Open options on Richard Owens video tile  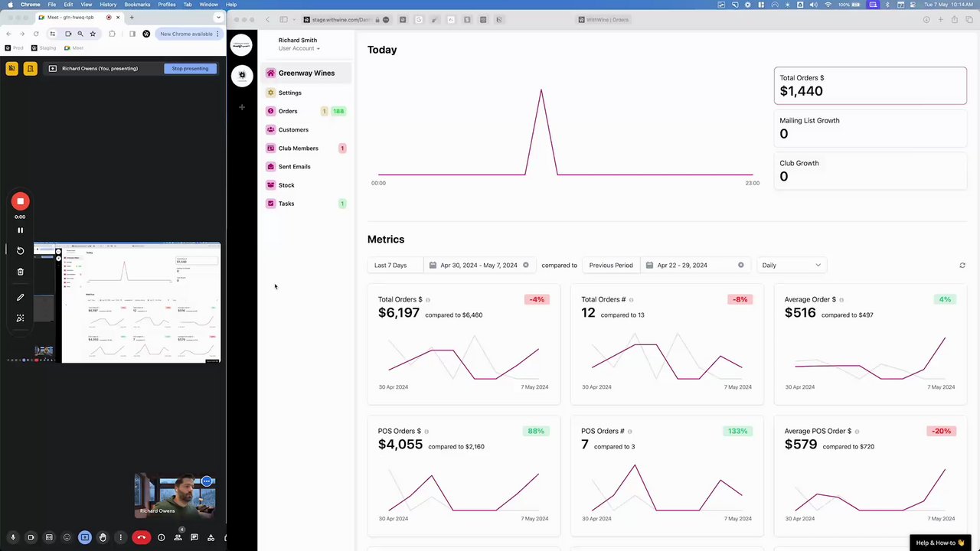point(207,481)
